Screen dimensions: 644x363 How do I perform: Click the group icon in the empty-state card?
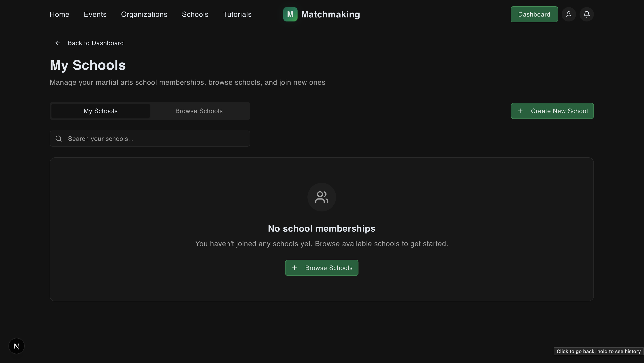[322, 197]
